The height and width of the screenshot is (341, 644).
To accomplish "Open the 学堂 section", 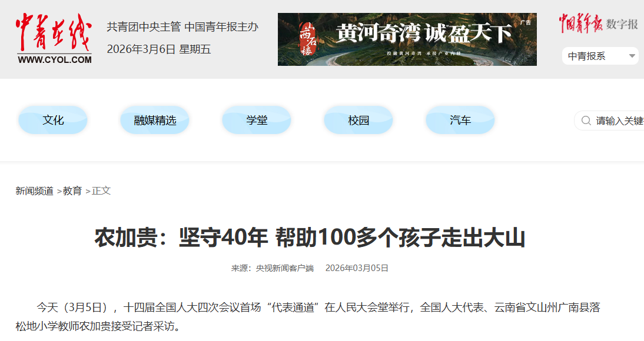I will click(257, 120).
